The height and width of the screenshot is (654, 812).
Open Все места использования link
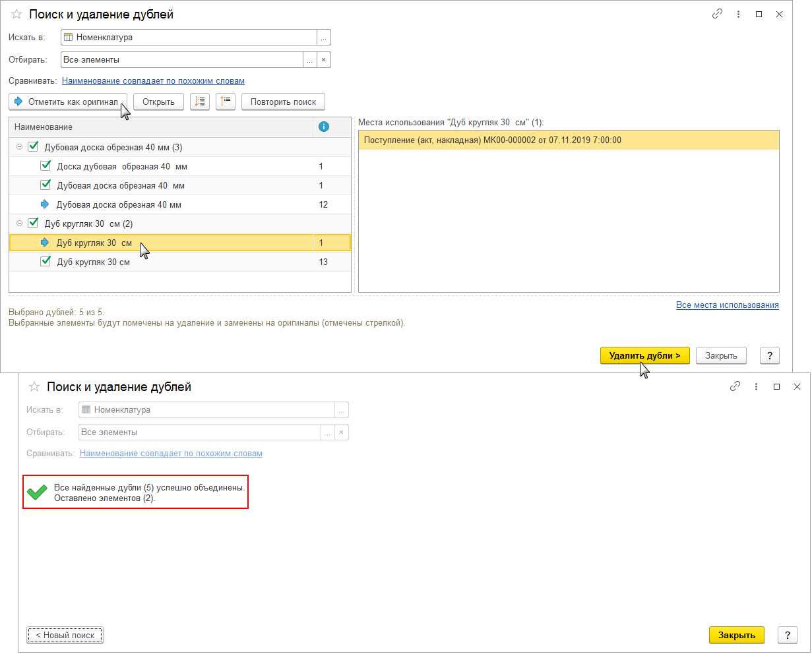click(x=728, y=305)
